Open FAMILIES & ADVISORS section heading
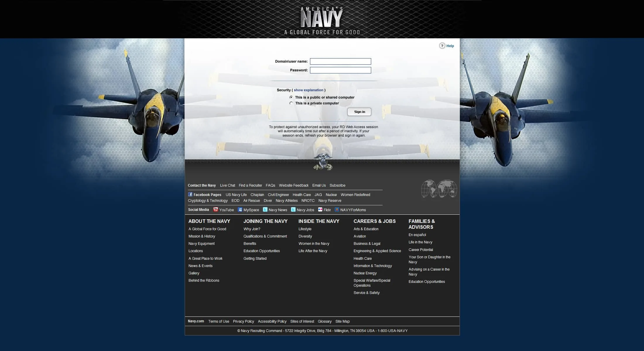 click(422, 224)
